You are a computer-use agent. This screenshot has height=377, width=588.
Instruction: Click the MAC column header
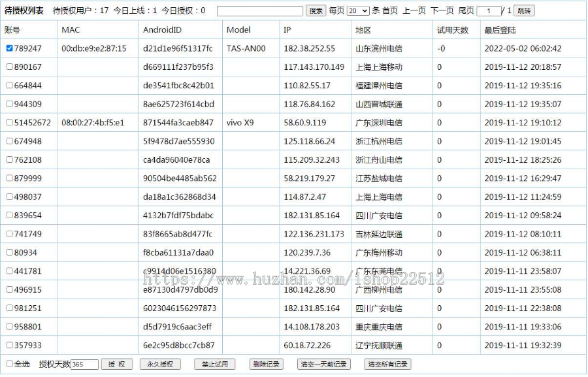coord(71,30)
